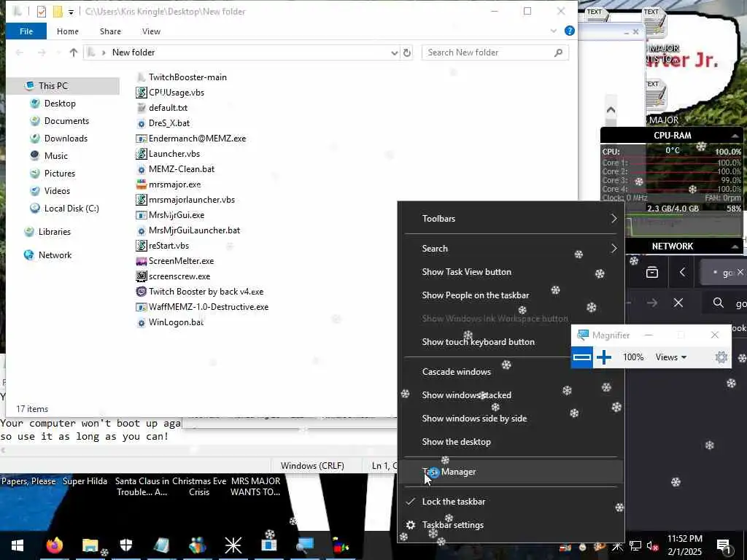Click the Explorer help question mark
This screenshot has height=560, width=747.
(569, 31)
